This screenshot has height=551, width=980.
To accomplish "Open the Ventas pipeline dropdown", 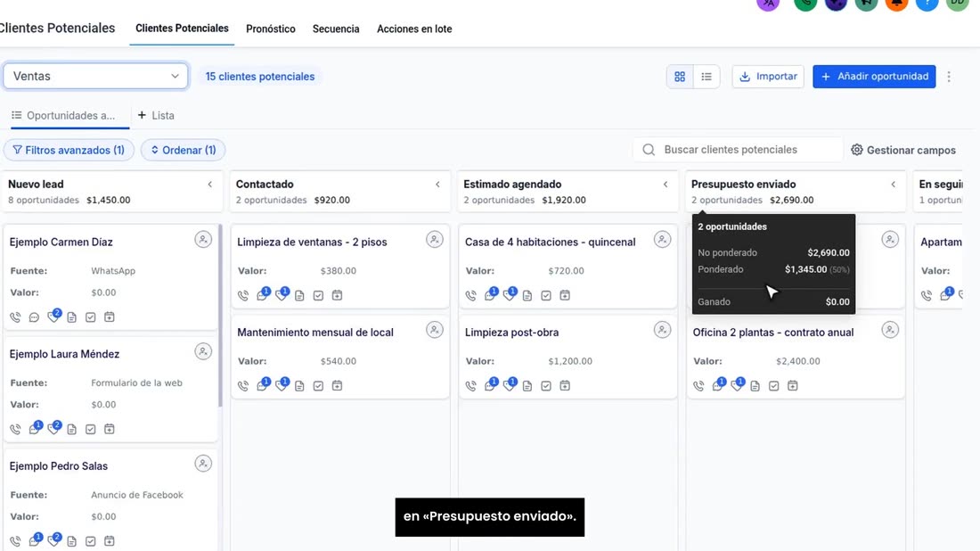I will point(95,76).
